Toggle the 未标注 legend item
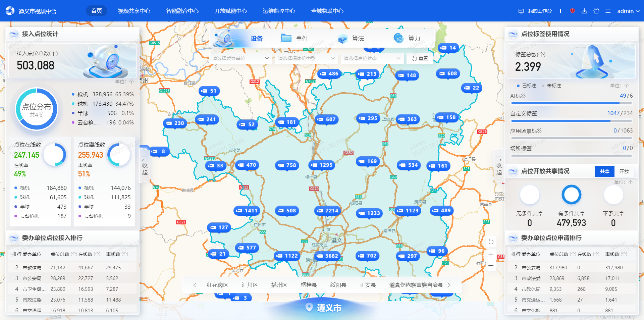644x320 pixels. click(x=551, y=86)
